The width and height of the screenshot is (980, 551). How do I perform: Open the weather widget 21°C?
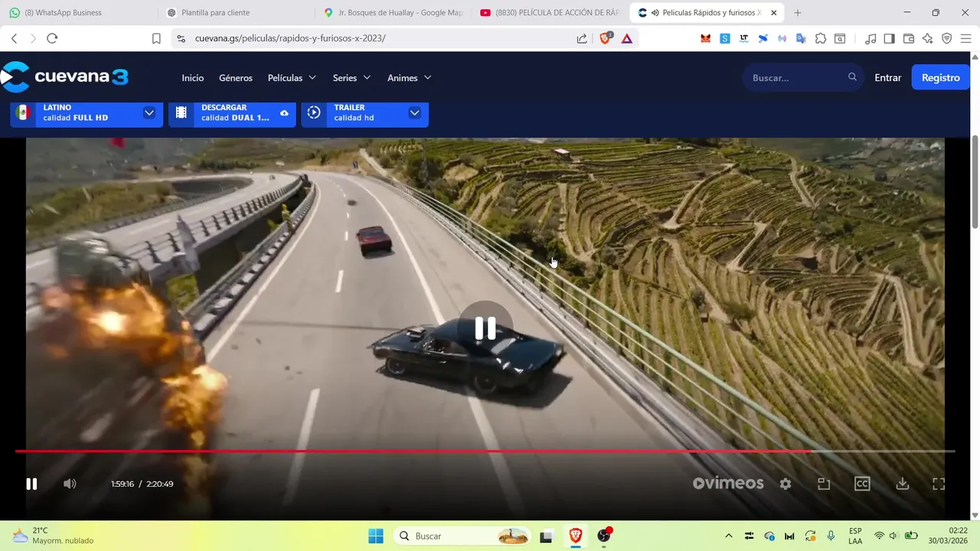(x=54, y=536)
